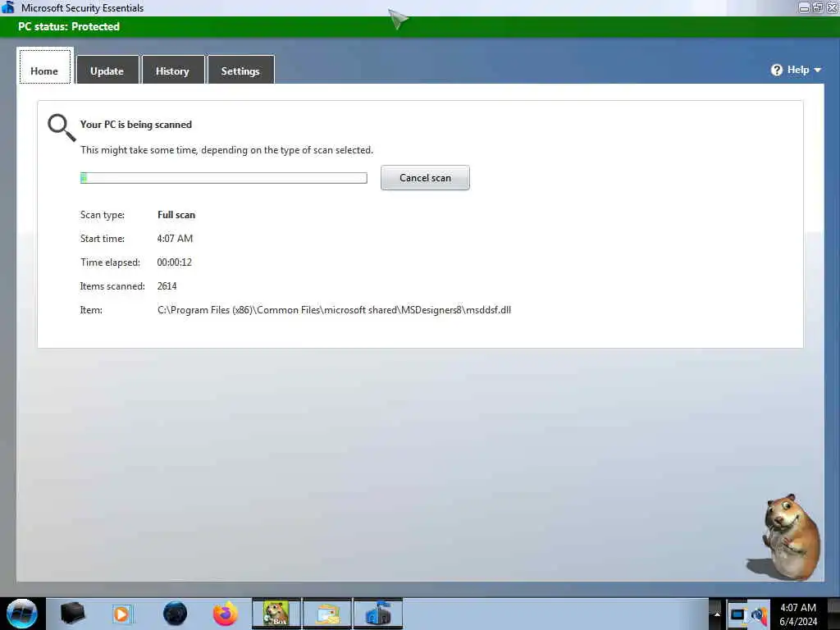The width and height of the screenshot is (840, 630).
Task: Click the scanned item path msddsf.dll
Action: [335, 309]
